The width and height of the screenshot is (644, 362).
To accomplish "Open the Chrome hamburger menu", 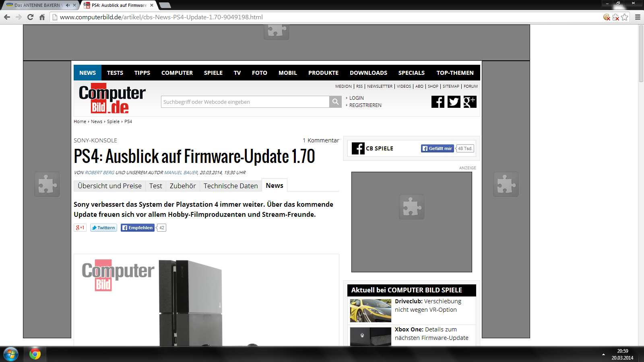I will [638, 17].
